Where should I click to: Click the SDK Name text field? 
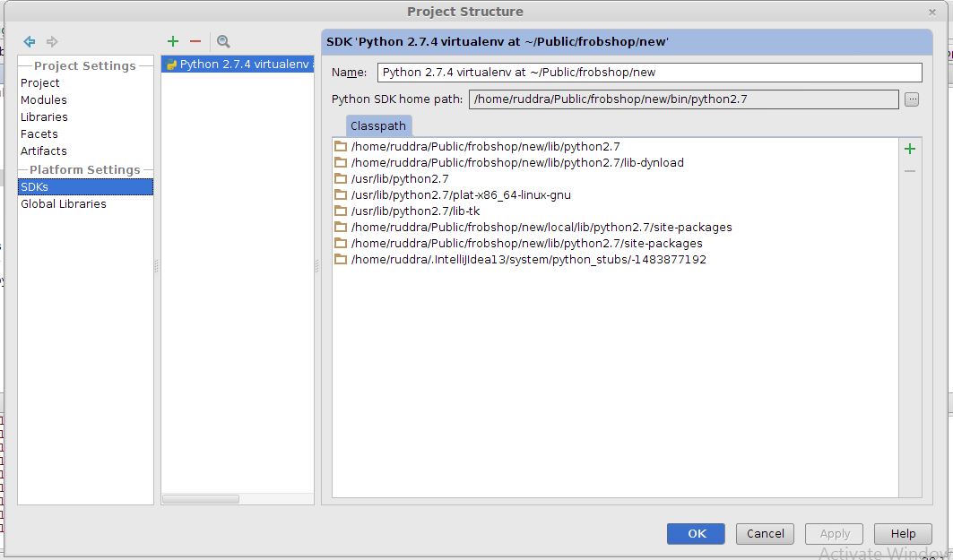click(x=650, y=73)
